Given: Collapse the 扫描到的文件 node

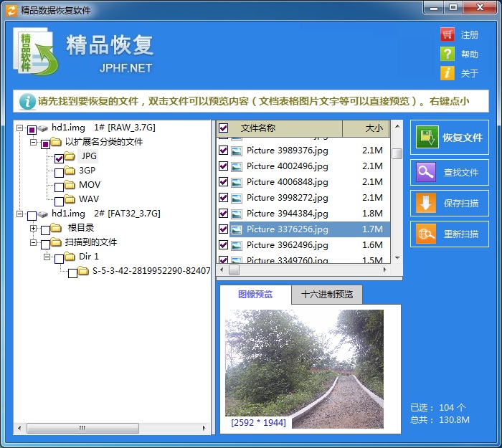Looking at the screenshot, I should pos(33,242).
